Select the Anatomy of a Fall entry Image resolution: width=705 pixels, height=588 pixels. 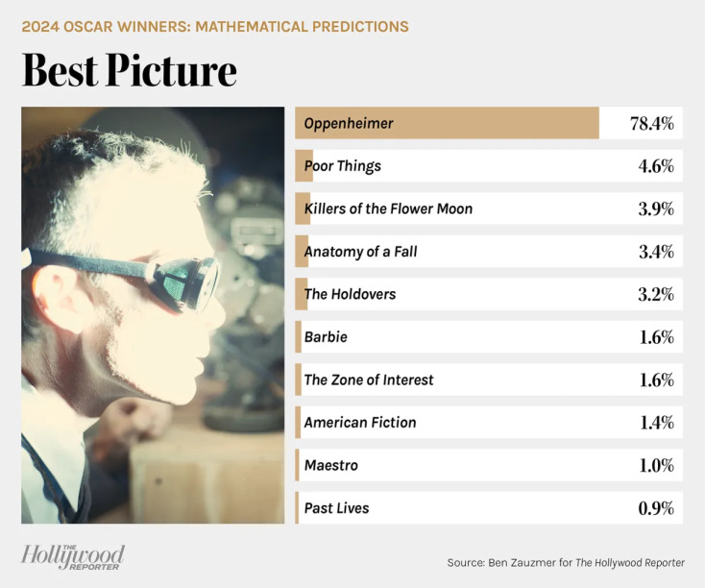coord(360,252)
